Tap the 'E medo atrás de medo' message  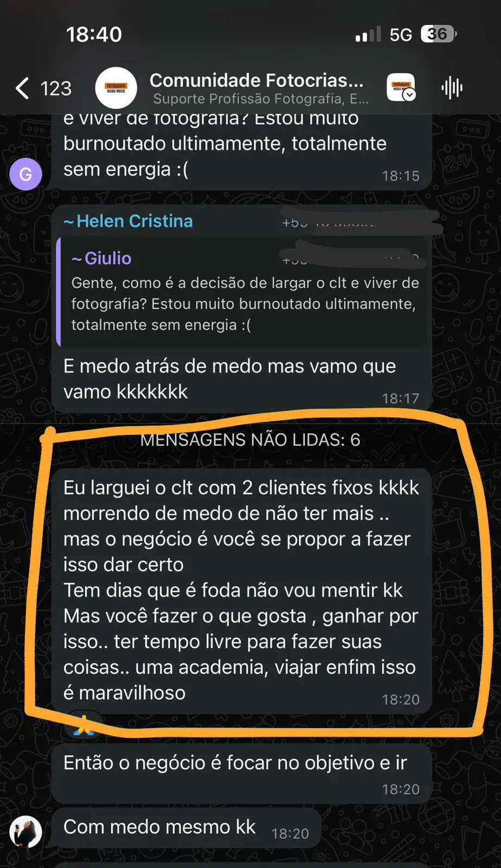point(241,309)
